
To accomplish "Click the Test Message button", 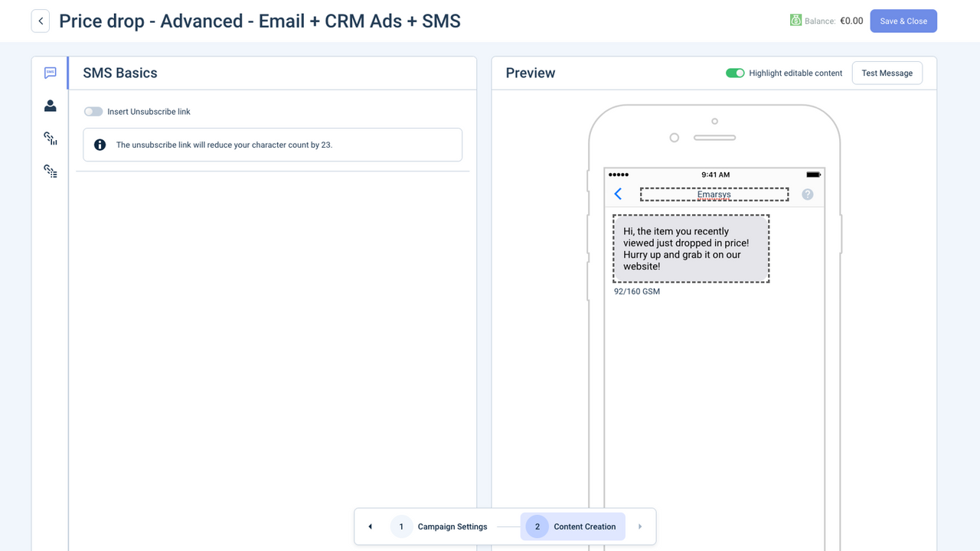I will [x=887, y=73].
